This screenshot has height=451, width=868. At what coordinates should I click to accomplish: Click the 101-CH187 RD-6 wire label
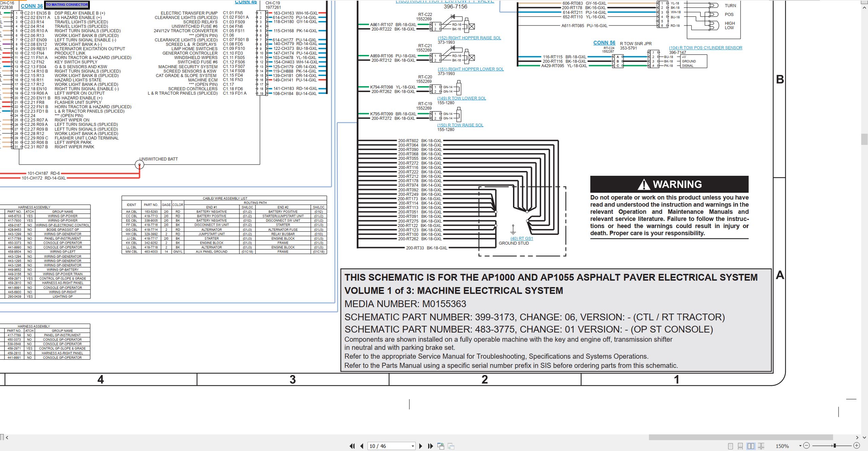pos(44,173)
